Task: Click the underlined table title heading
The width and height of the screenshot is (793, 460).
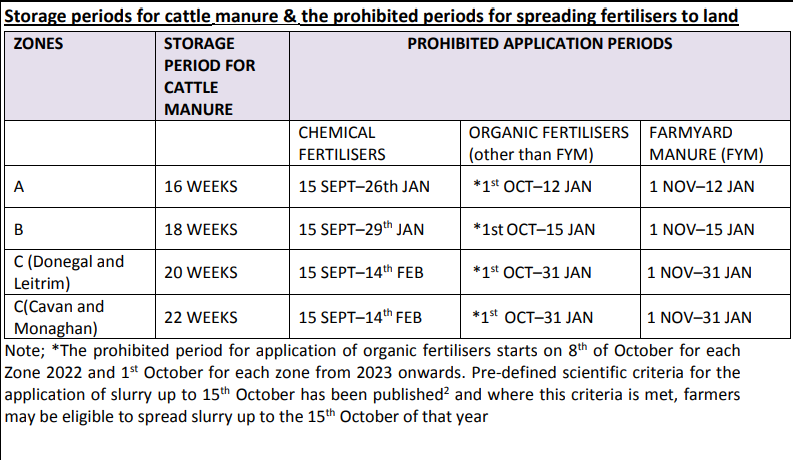Action: point(371,16)
